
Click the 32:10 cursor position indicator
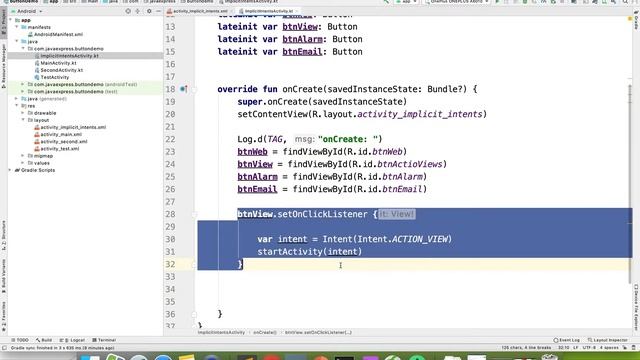pyautogui.click(x=564, y=348)
